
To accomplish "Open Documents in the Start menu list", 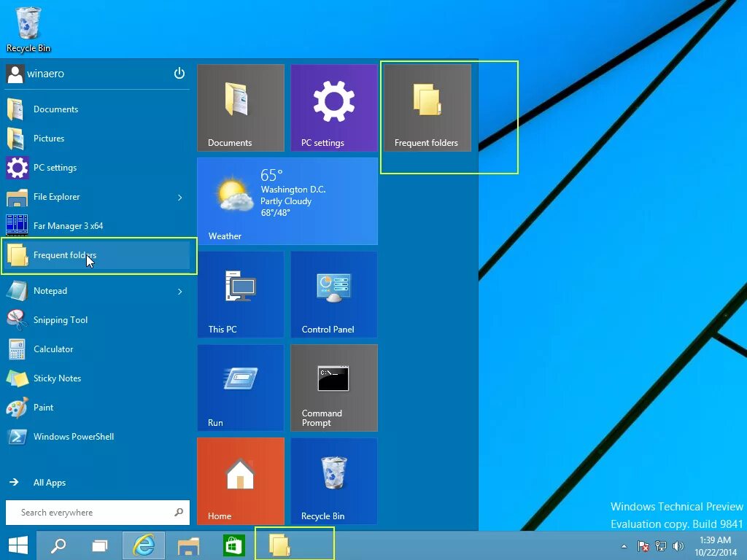I will point(98,109).
